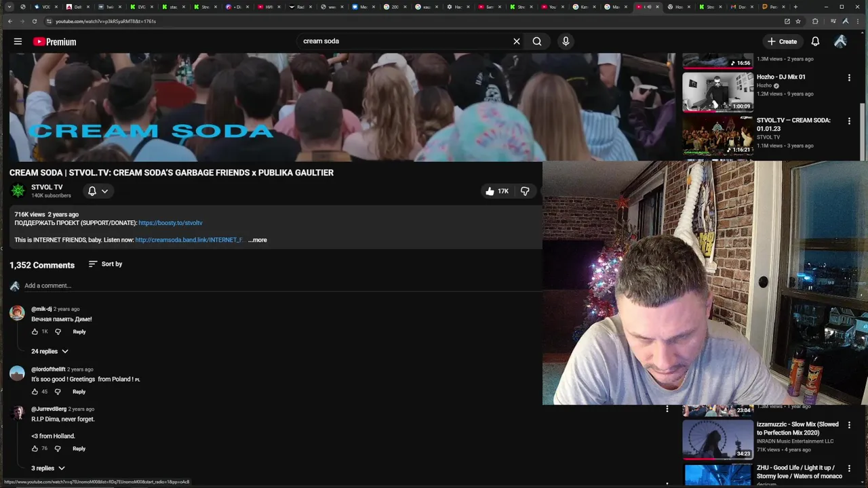Open a new browser tab

(795, 7)
